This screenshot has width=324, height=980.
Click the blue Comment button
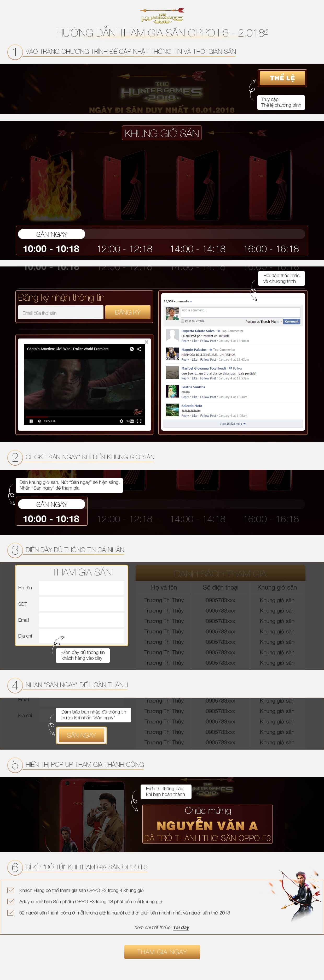click(x=292, y=322)
